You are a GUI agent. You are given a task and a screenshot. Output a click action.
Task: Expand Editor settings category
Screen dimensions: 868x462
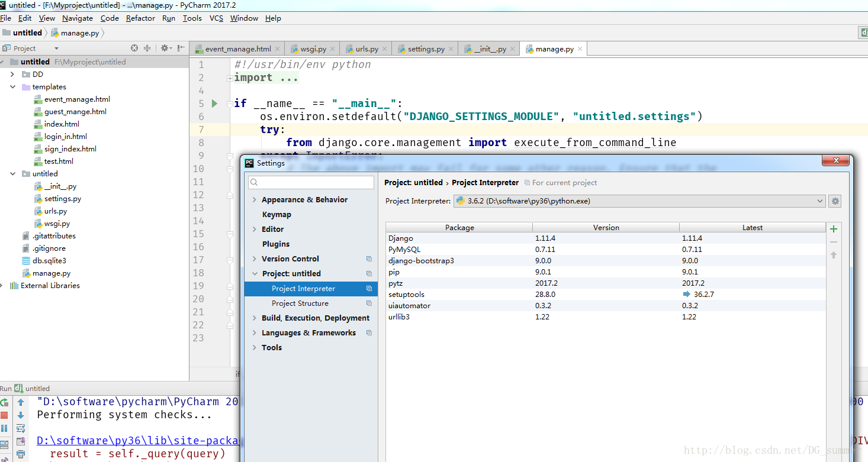coord(255,230)
